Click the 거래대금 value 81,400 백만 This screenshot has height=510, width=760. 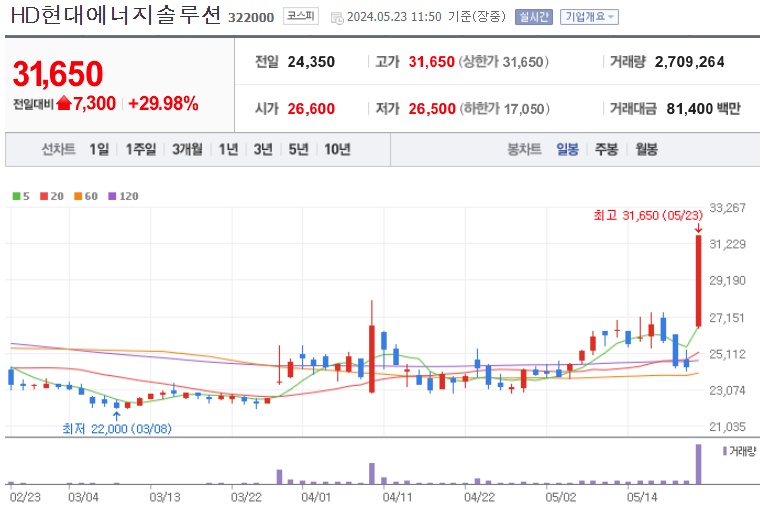(703, 109)
